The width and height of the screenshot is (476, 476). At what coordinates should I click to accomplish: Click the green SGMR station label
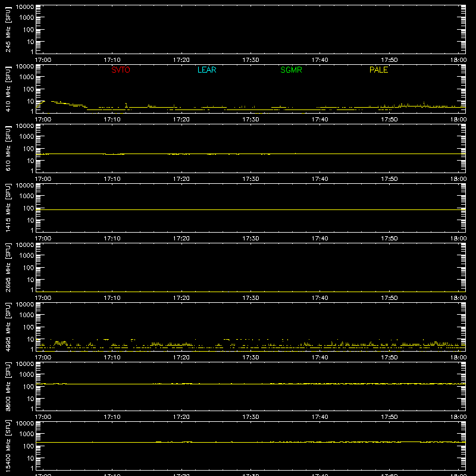click(x=291, y=70)
